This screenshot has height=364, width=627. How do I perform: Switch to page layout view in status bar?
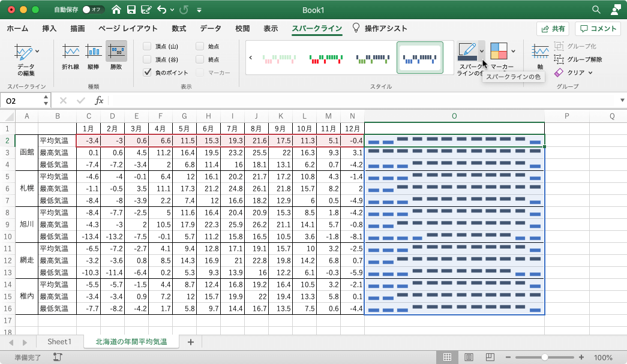469,357
